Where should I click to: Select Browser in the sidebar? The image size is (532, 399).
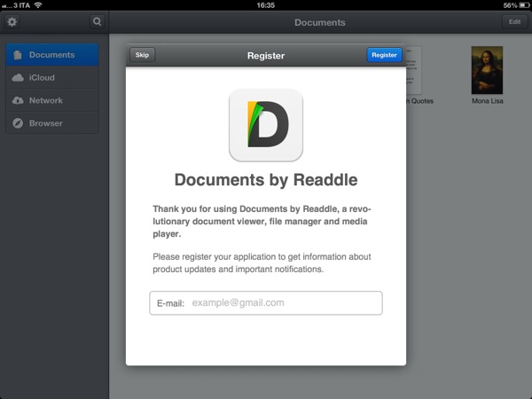point(52,123)
